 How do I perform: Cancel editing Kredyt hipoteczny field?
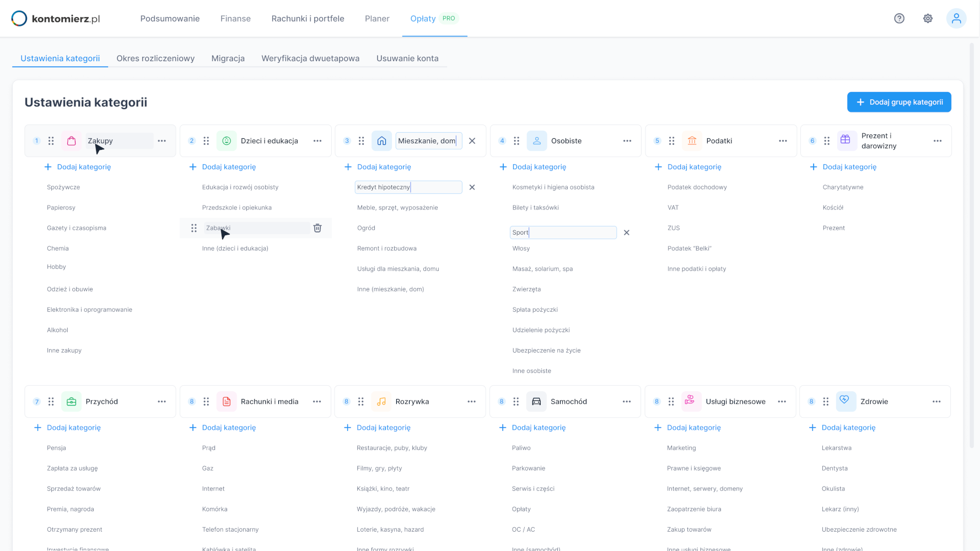(472, 187)
